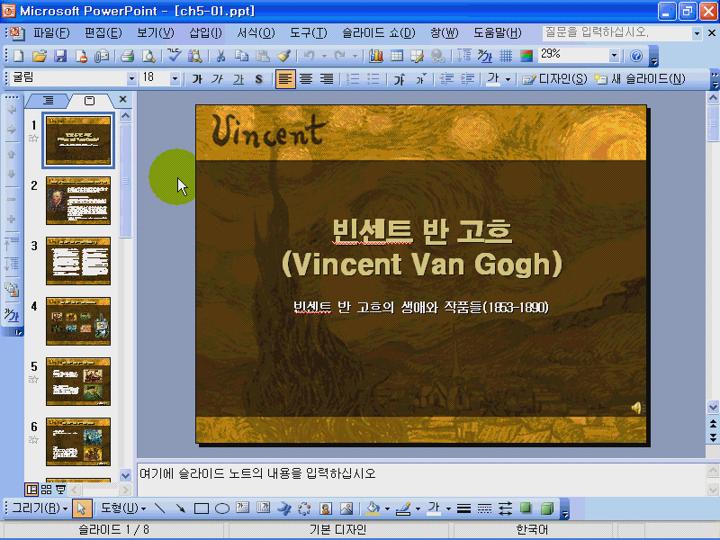Click the 새 슬라이드(N) new slide button
The image size is (720, 540).
coord(640,79)
